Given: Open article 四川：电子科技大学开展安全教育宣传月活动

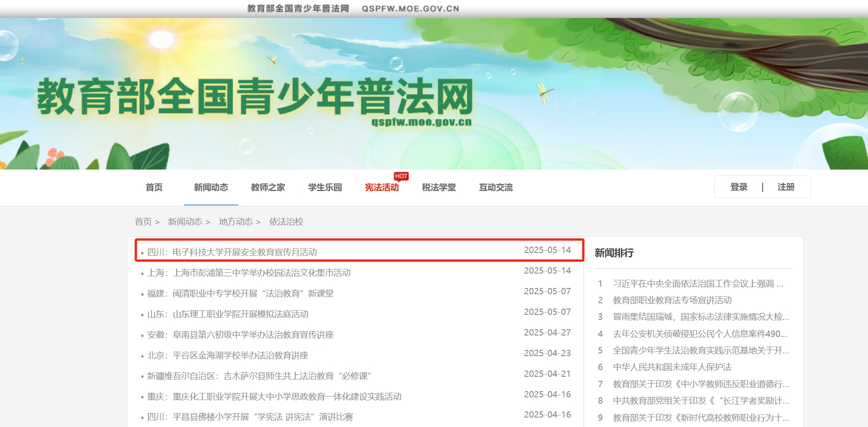Looking at the screenshot, I should coord(232,252).
